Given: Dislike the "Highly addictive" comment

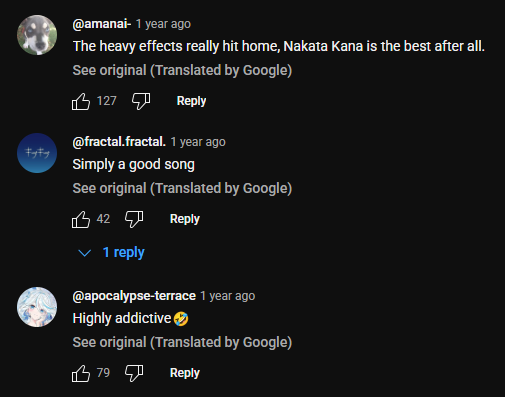Looking at the screenshot, I should (x=134, y=373).
